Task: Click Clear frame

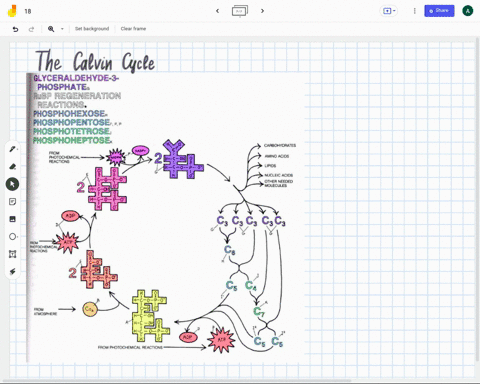Action: pyautogui.click(x=133, y=29)
